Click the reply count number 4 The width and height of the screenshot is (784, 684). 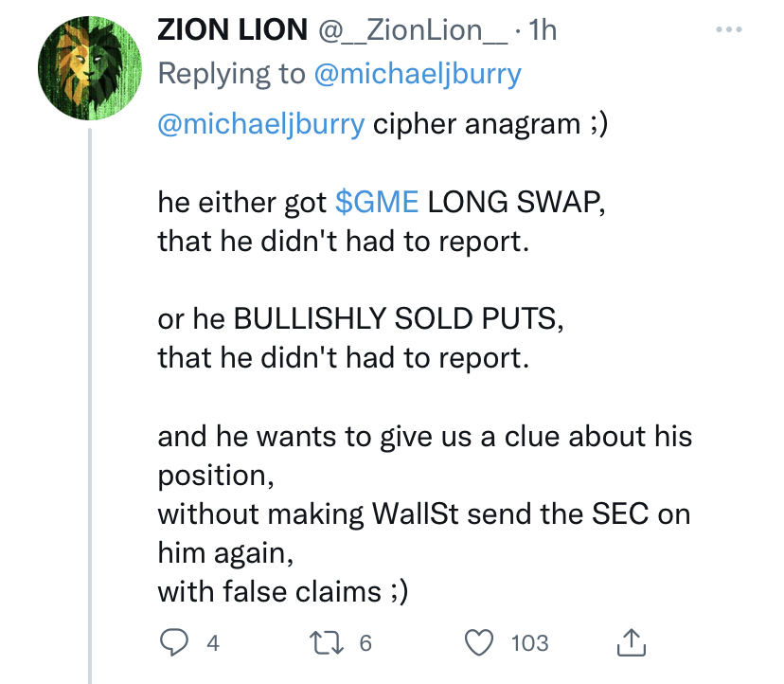click(x=213, y=643)
